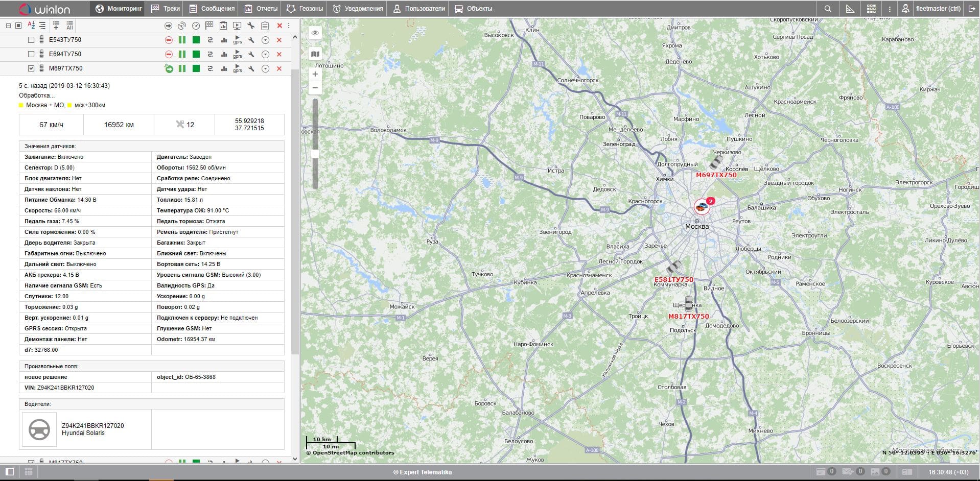Remove E694ТУ750 with its red X
This screenshot has width=980, height=481.
click(279, 54)
